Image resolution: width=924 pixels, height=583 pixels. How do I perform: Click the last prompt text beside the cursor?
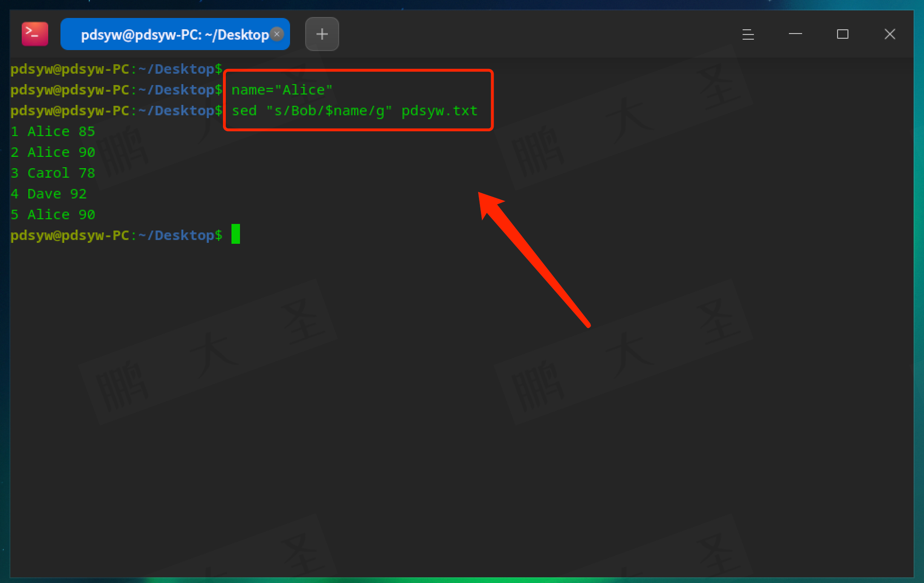pos(116,235)
